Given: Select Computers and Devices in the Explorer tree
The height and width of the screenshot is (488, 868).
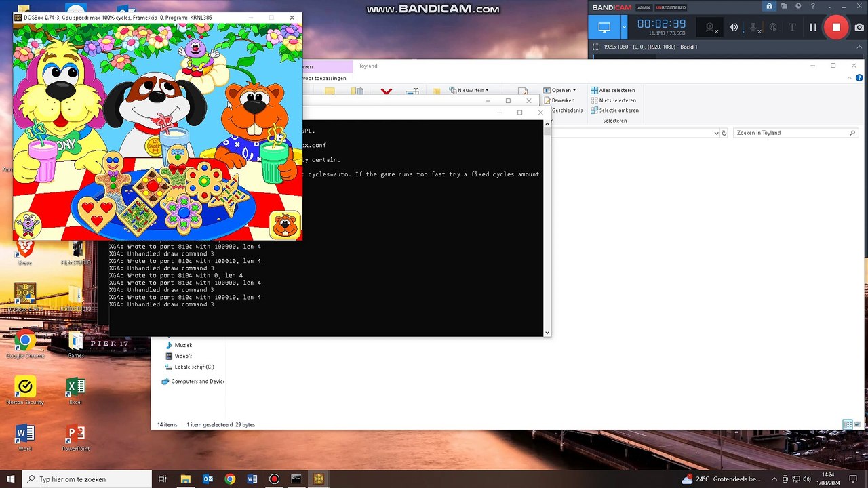Looking at the screenshot, I should [193, 381].
